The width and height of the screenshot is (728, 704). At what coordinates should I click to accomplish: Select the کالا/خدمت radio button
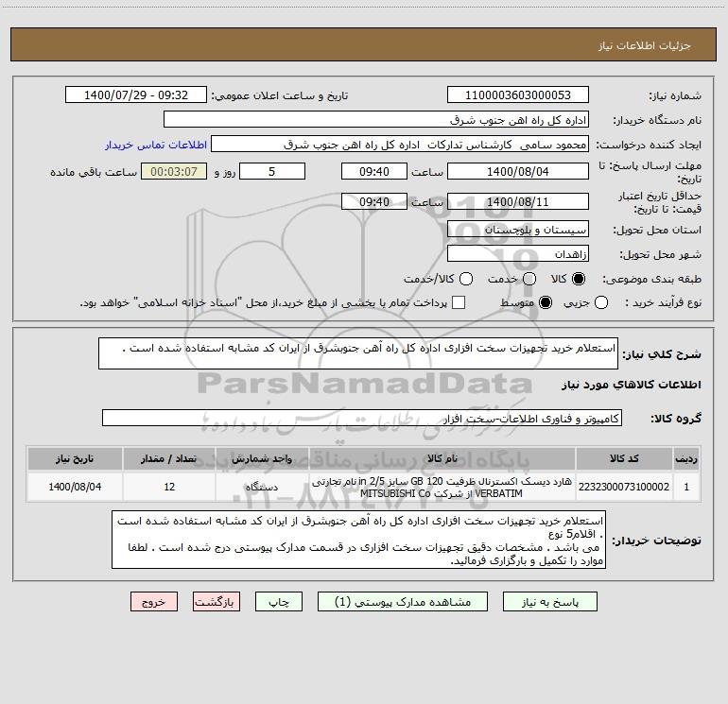point(466,279)
